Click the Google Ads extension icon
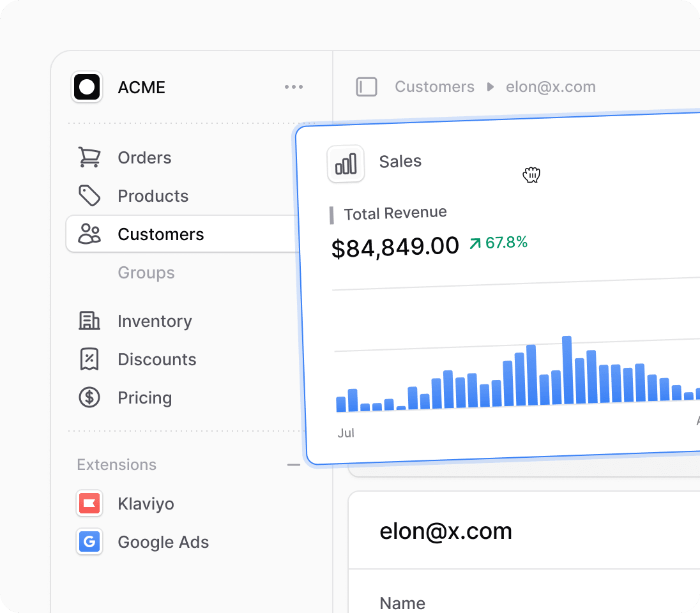This screenshot has width=700, height=613. 89,541
